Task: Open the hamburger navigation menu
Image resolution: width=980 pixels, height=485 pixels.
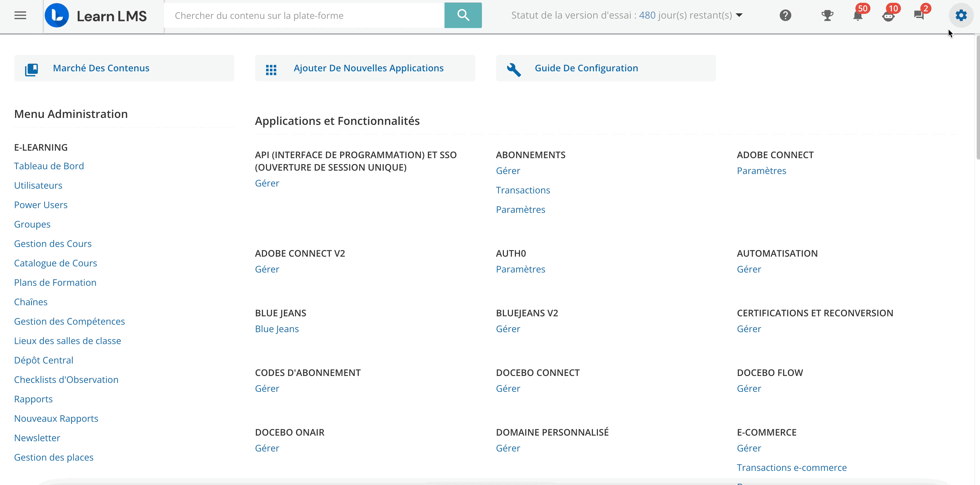Action: [x=20, y=16]
